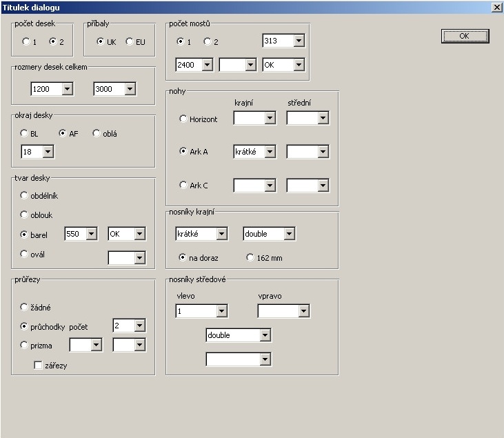Open the 313 dropdown in počet mostů
This screenshot has height=438, width=504.
[x=298, y=41]
